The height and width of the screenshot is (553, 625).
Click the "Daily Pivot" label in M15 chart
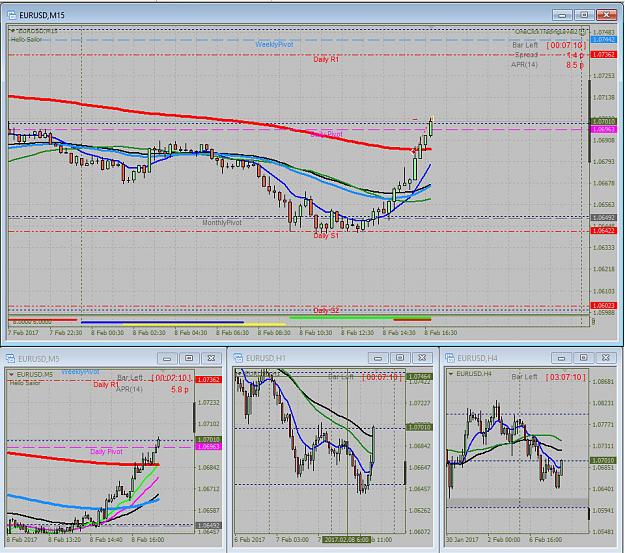pos(326,134)
